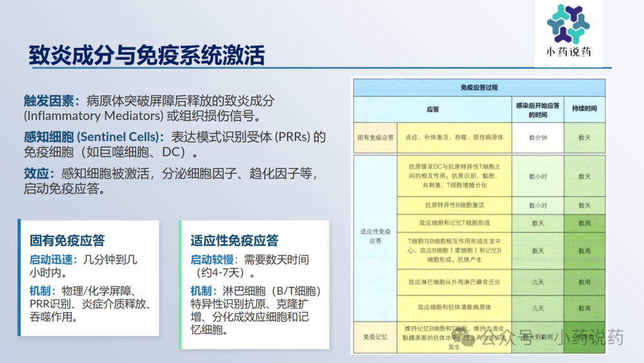Click the "感知细胞 (Sentinel Cells):" heading
Screen dimensions: 644x363
point(94,137)
